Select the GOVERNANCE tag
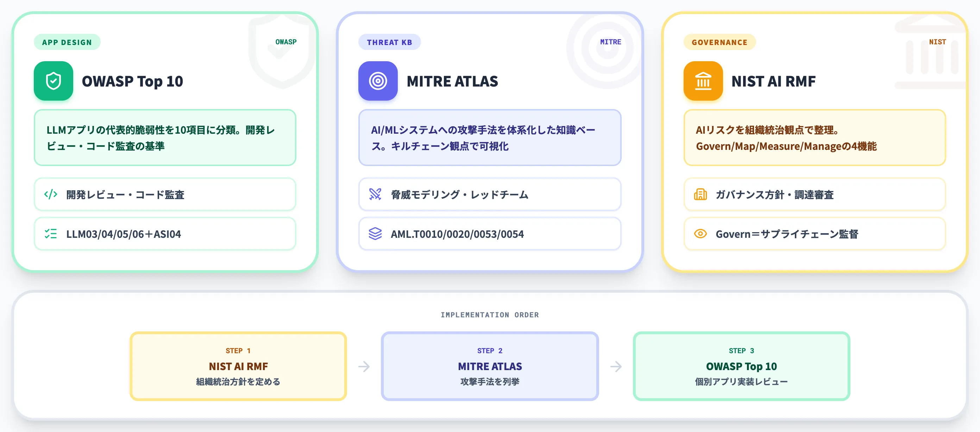 pyautogui.click(x=720, y=42)
